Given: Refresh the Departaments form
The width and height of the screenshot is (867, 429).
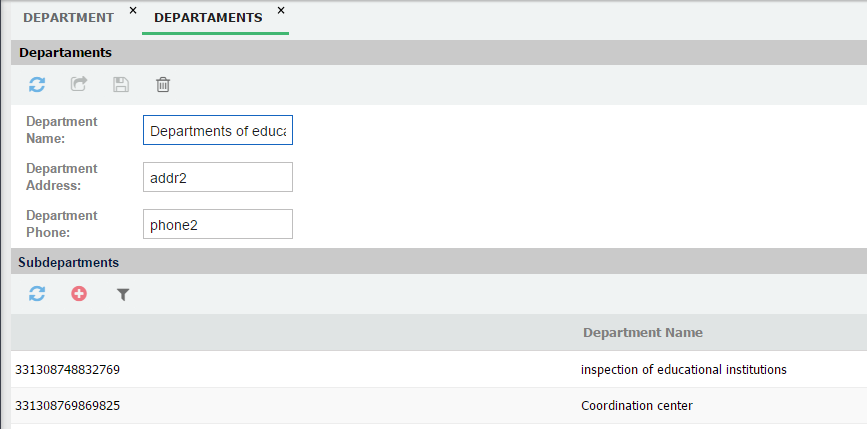Looking at the screenshot, I should tap(37, 85).
